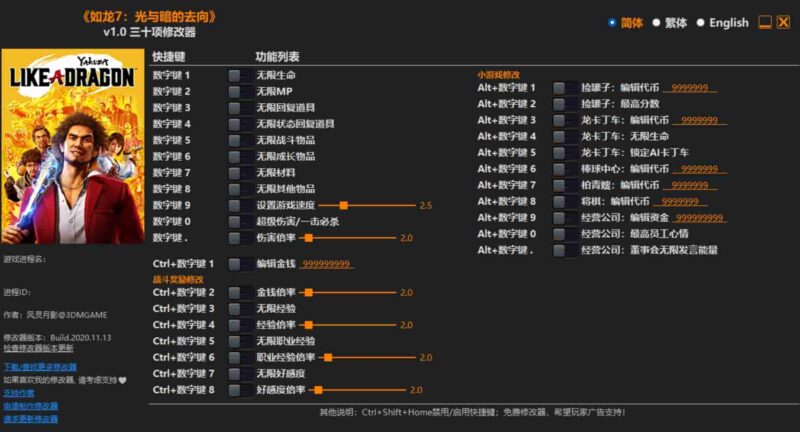The width and height of the screenshot is (800, 432).
Task: Click the 伤害倍率 slider handle
Action: pyautogui.click(x=309, y=238)
